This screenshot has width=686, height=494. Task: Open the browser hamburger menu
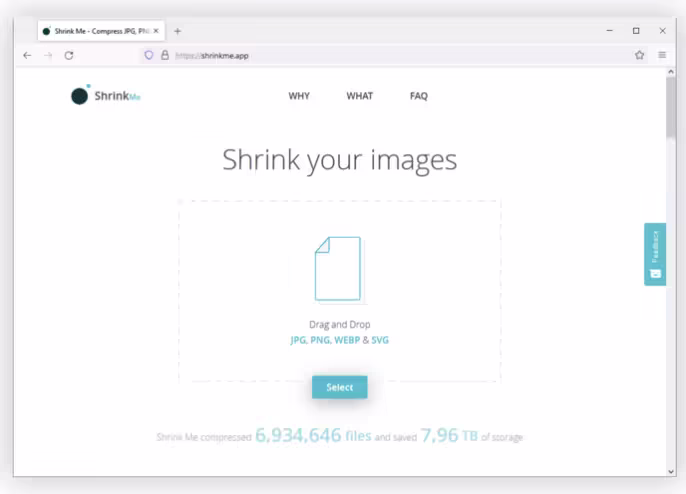662,55
